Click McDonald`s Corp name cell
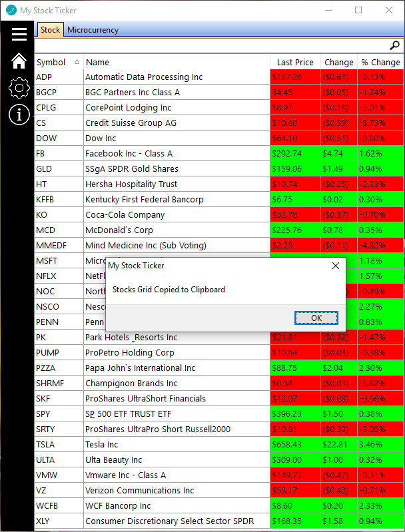Viewport: 405px width, 532px height. click(x=177, y=230)
